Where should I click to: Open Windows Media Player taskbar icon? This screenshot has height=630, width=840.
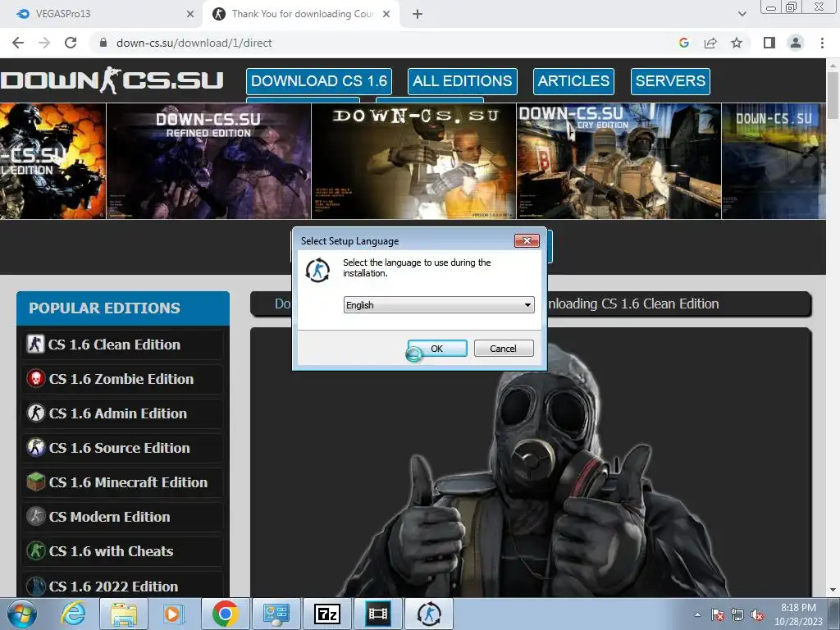174,614
